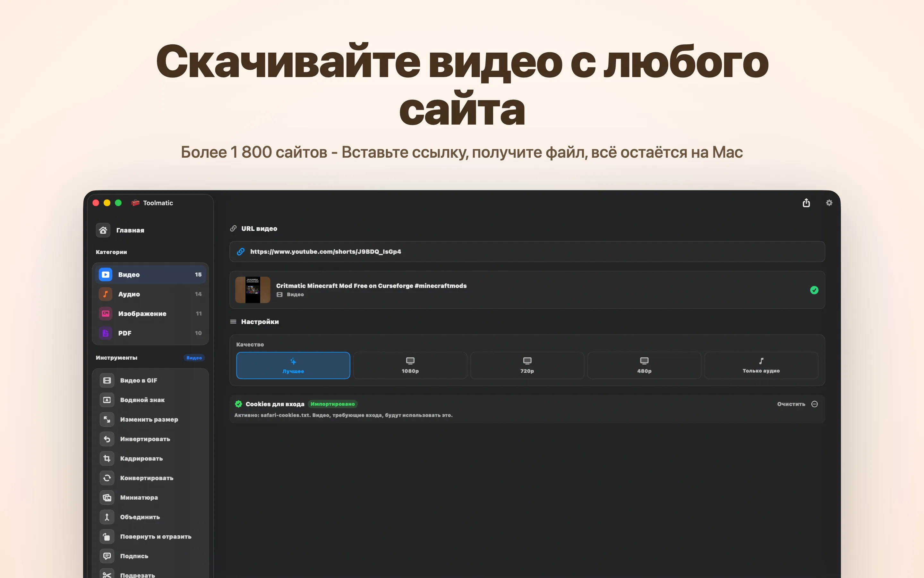Select Только аудио quality option

pyautogui.click(x=761, y=365)
